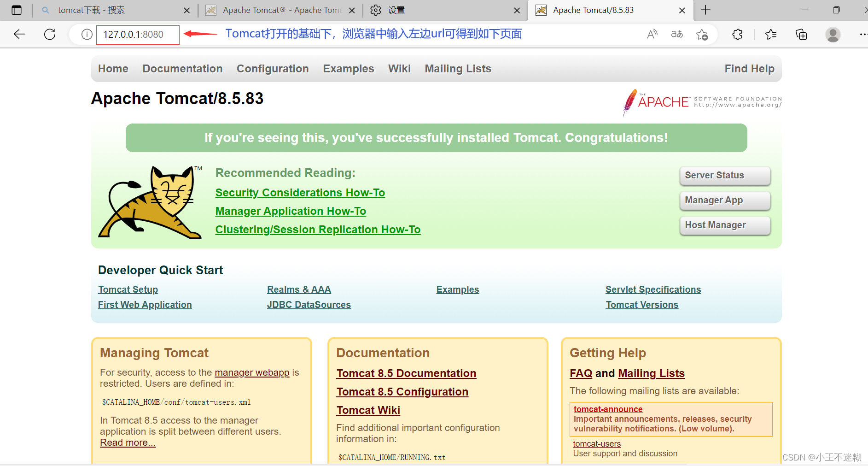Open Clustering/Session Replication How-To link
The image size is (868, 466).
[x=318, y=230]
